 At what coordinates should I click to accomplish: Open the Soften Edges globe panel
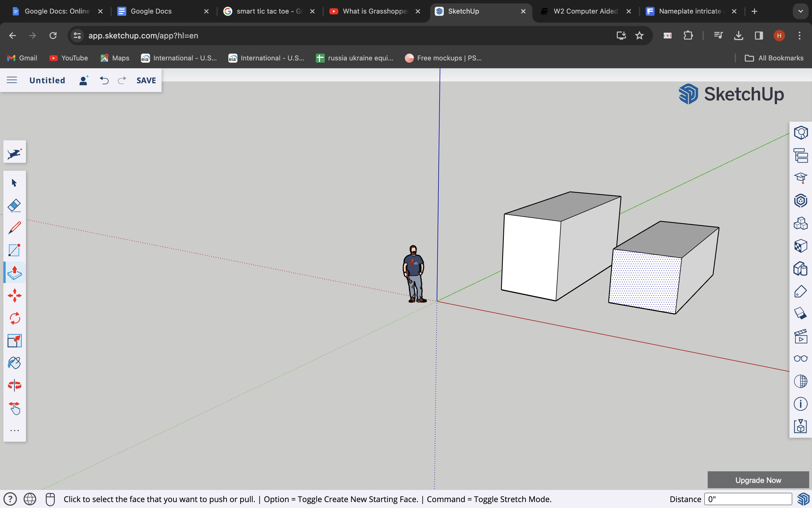click(x=801, y=381)
